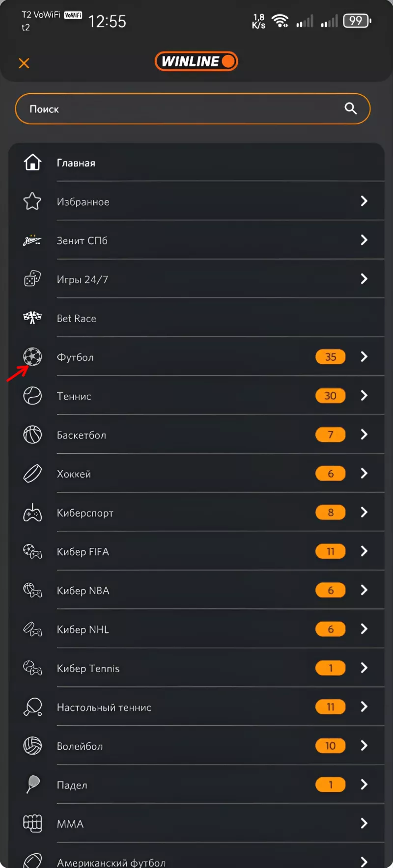Screen dimensions: 393x868
Task: Expand the MMA row chevron
Action: click(364, 823)
